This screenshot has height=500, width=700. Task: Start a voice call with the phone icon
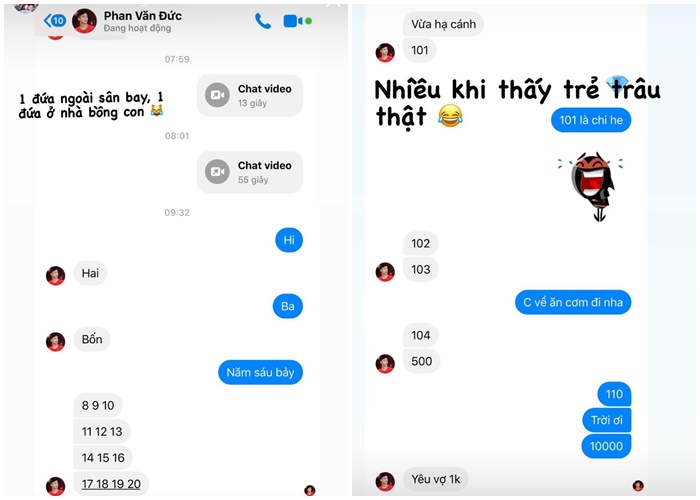pos(262,21)
